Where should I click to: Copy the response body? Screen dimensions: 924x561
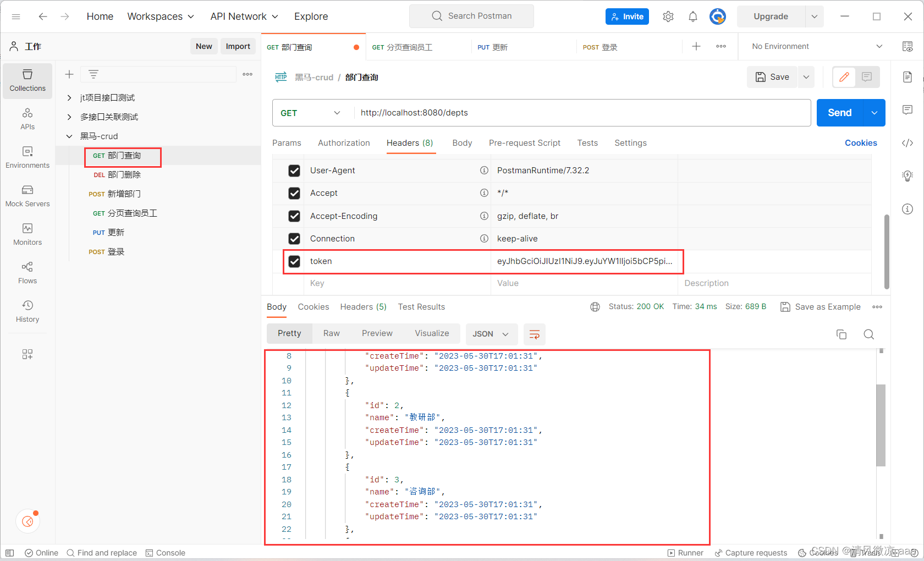pos(842,334)
